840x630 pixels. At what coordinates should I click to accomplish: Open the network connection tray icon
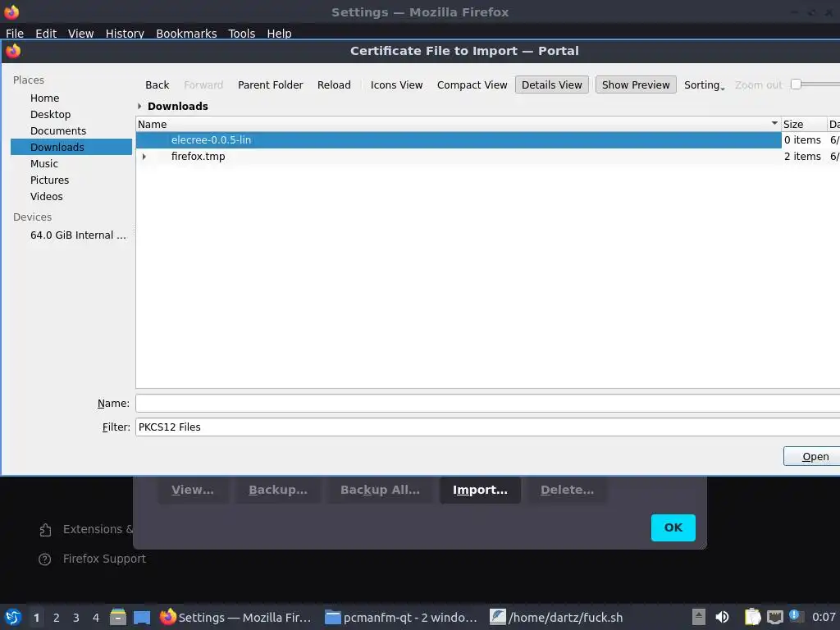[775, 617]
